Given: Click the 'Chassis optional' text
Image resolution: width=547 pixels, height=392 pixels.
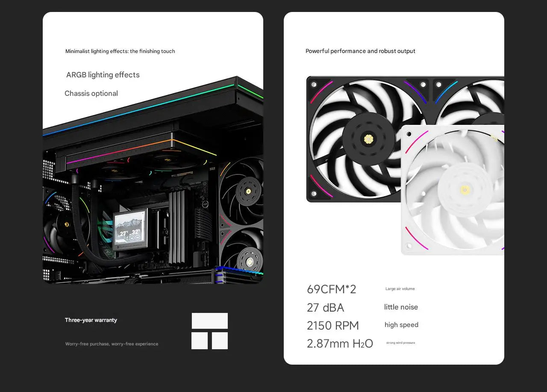Looking at the screenshot, I should pyautogui.click(x=91, y=93).
